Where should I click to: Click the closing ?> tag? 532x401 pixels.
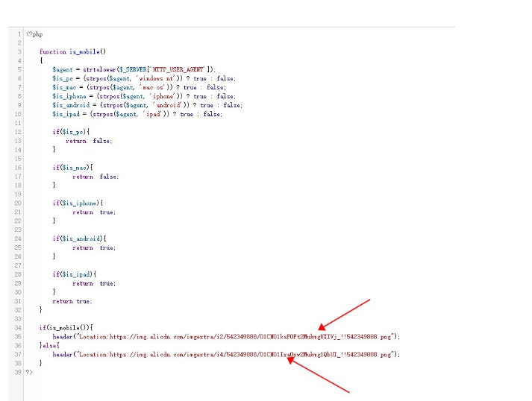30,372
